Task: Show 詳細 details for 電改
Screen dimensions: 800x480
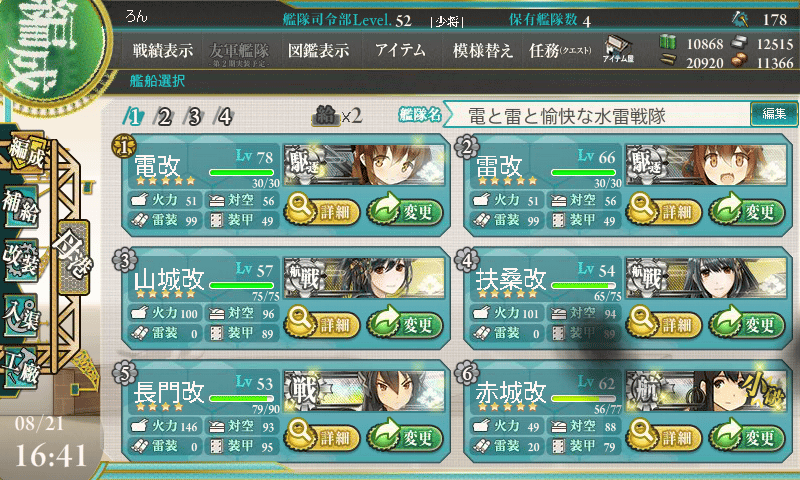Action: pos(322,211)
